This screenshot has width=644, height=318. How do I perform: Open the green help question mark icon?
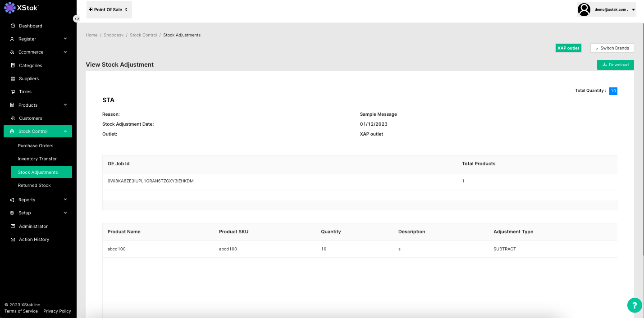pos(634,305)
